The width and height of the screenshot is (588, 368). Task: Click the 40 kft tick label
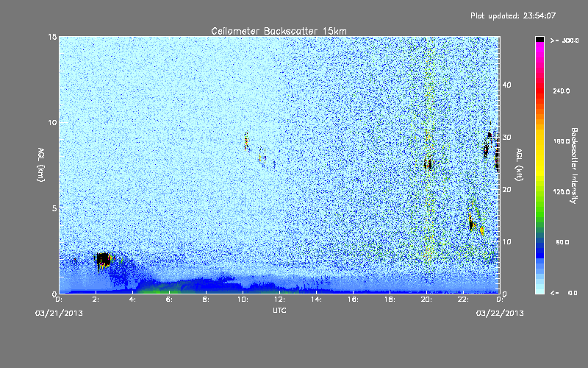click(506, 85)
